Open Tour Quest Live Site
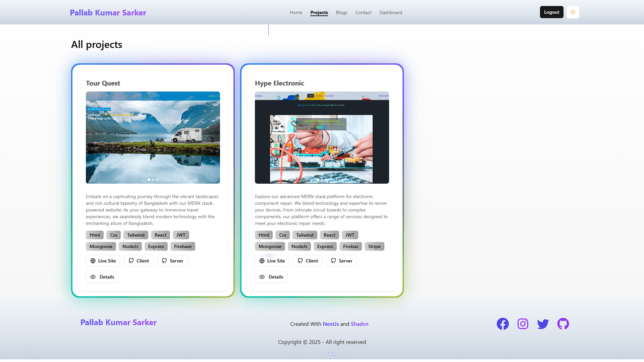This screenshot has width=644, height=362. pyautogui.click(x=103, y=261)
